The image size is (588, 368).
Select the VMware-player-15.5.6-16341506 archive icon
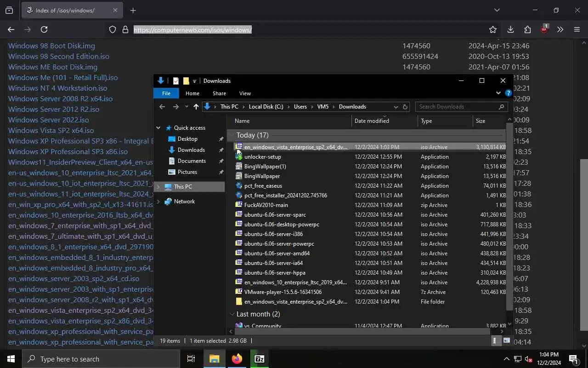239,292
